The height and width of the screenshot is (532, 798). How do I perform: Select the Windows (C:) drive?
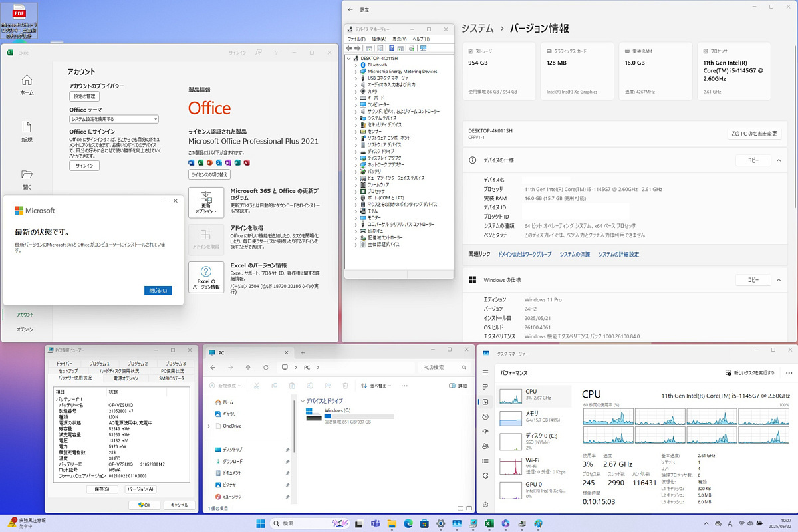point(349,416)
